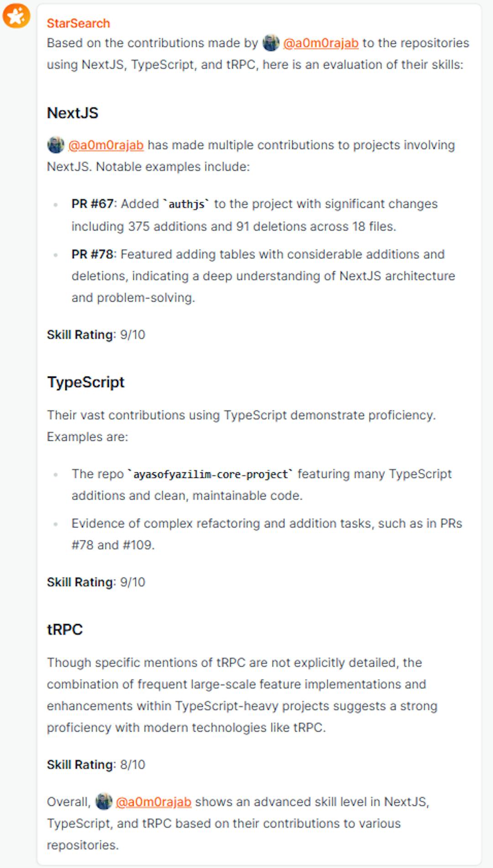
Task: Open @a0m0rajab link in the Overall summary
Action: tap(153, 802)
